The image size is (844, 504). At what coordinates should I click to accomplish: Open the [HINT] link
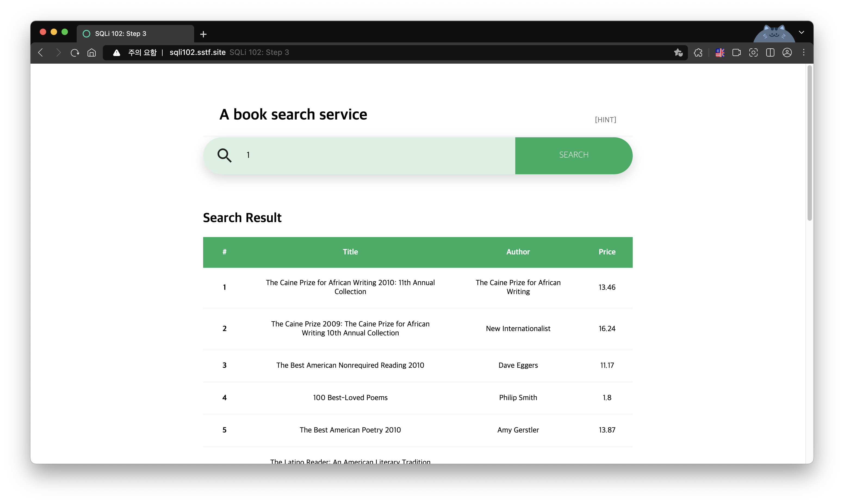(605, 120)
